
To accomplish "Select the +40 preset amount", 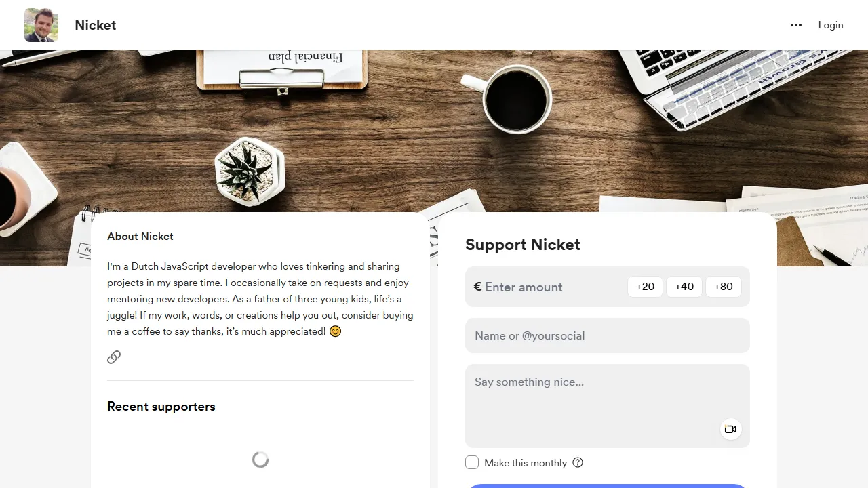I will coord(684,287).
